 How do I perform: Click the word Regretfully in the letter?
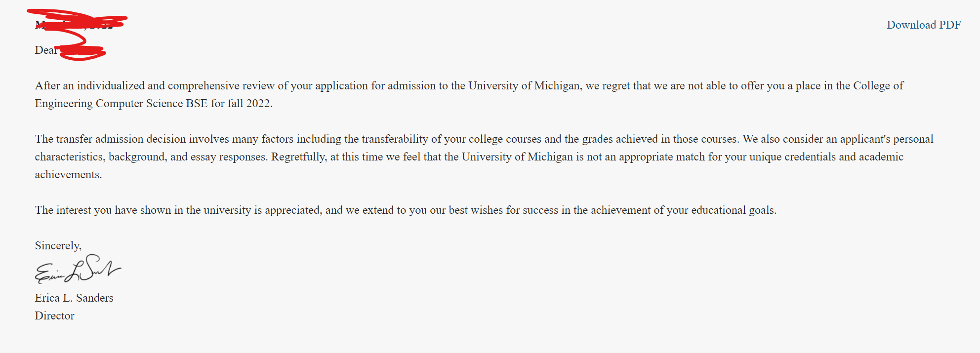tap(298, 157)
